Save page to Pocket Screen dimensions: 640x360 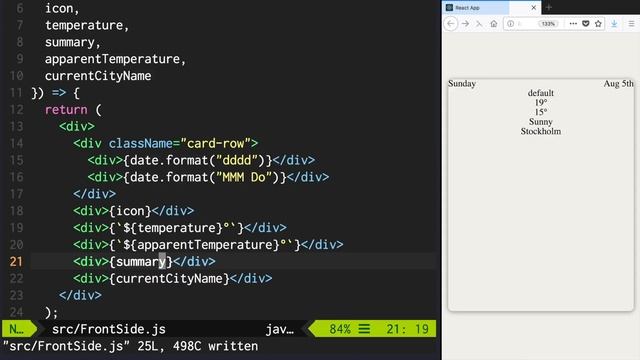pos(586,24)
